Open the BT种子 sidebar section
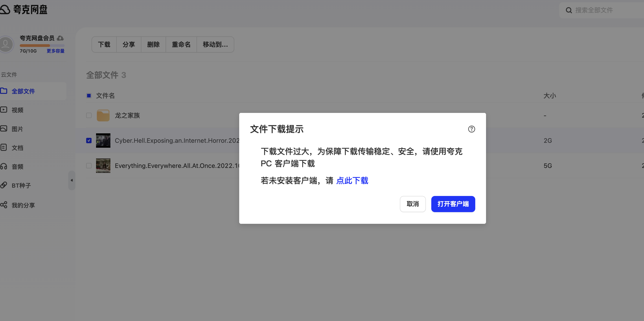The width and height of the screenshot is (644, 321). [33, 185]
